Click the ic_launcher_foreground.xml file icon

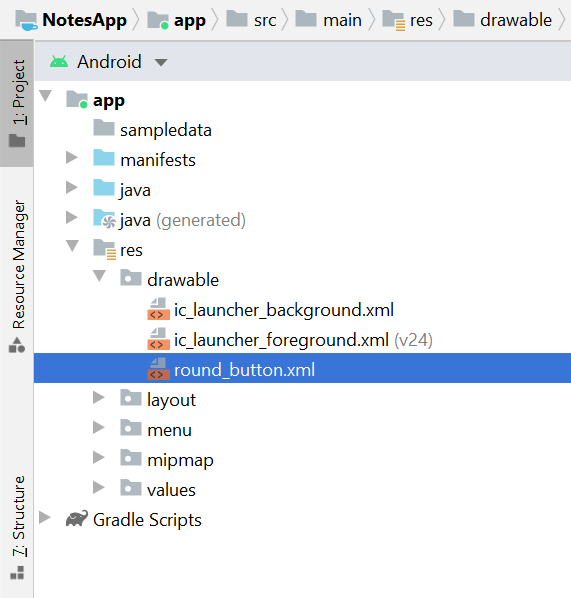(158, 339)
